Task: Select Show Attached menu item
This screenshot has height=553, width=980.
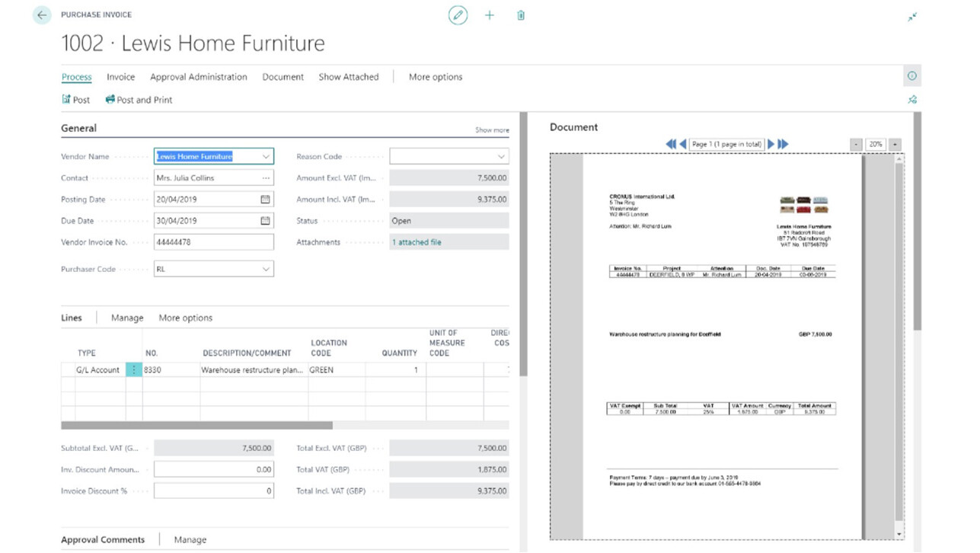Action: (x=349, y=77)
